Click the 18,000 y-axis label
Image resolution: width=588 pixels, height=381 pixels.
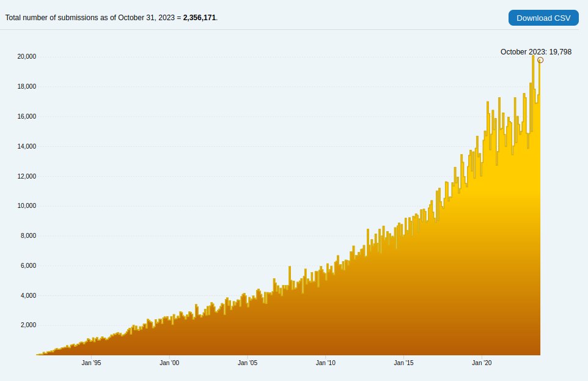tap(27, 86)
